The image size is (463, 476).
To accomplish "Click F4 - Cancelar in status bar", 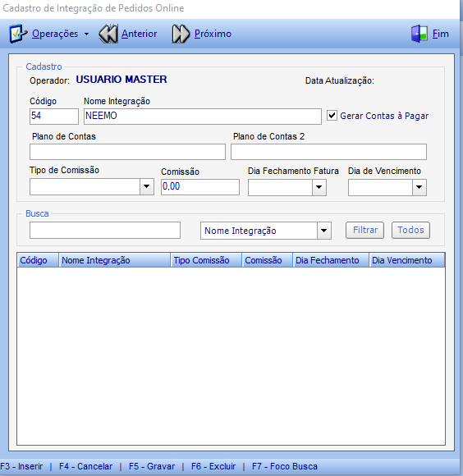I will coord(85,466).
